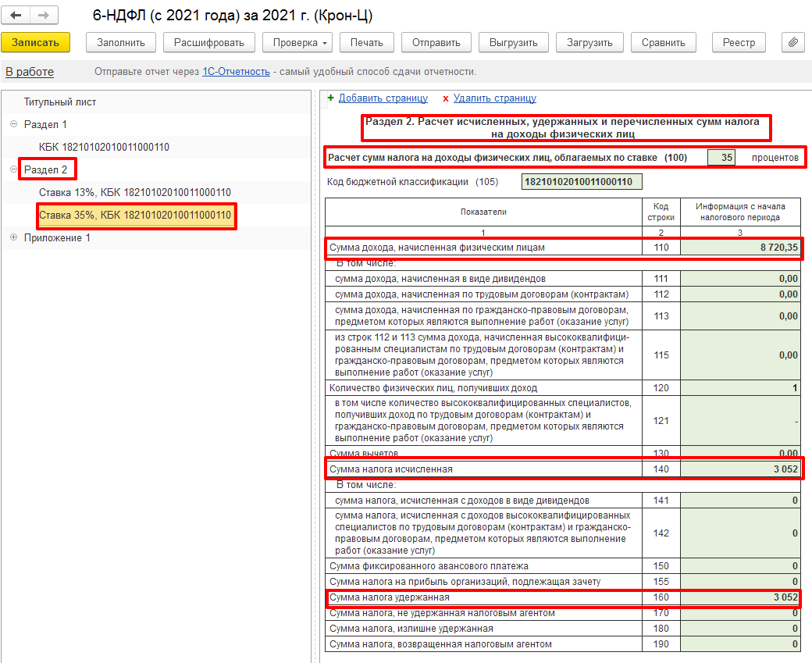
Task: Open the Проверка dropdown menu
Action: coord(298,43)
